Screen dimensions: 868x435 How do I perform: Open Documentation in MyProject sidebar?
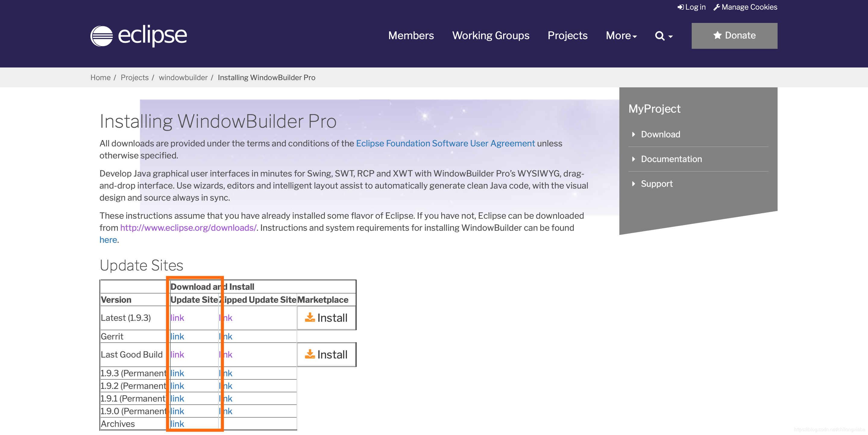tap(671, 159)
